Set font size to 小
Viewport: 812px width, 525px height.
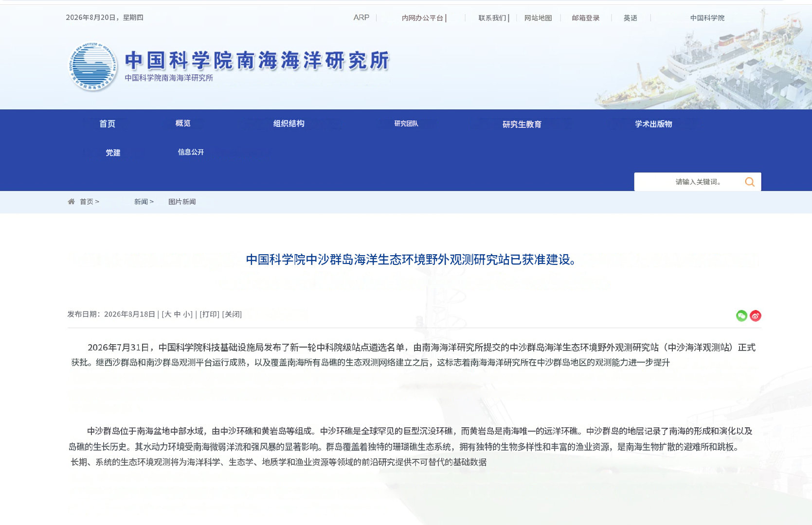[x=186, y=315]
